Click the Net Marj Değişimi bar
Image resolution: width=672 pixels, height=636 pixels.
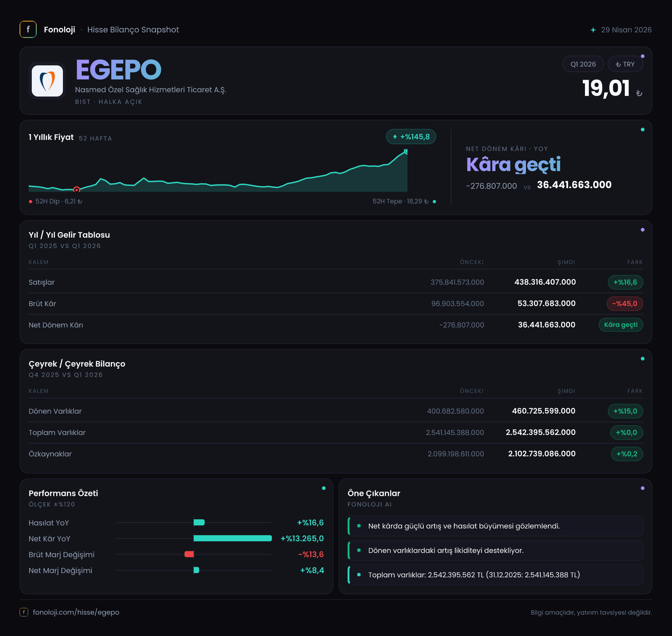point(196,570)
